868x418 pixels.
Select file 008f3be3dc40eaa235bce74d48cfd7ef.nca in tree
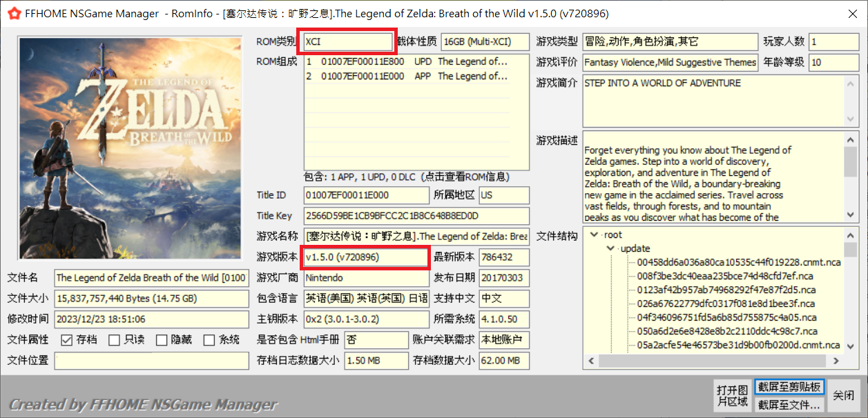(x=725, y=276)
